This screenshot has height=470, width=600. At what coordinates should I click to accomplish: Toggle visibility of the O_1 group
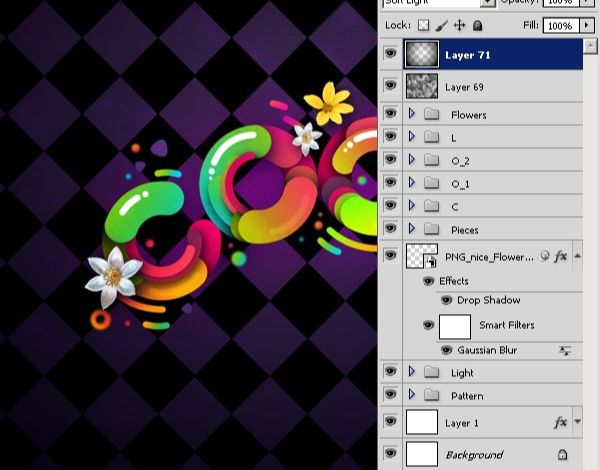[390, 182]
